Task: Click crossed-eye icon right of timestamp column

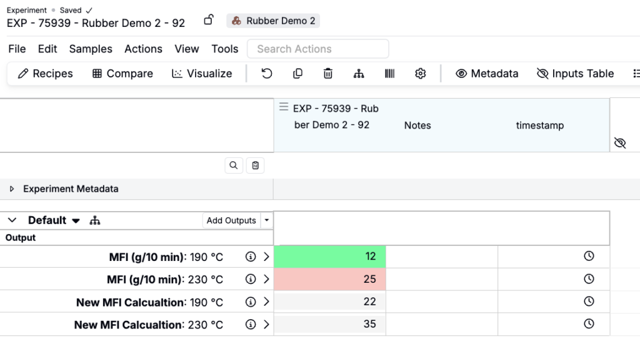Action: (x=620, y=143)
